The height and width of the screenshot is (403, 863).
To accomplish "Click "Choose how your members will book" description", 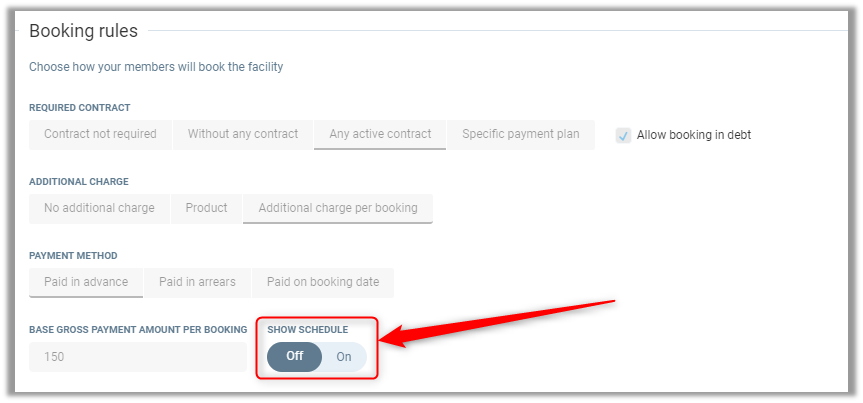I will click(x=156, y=67).
